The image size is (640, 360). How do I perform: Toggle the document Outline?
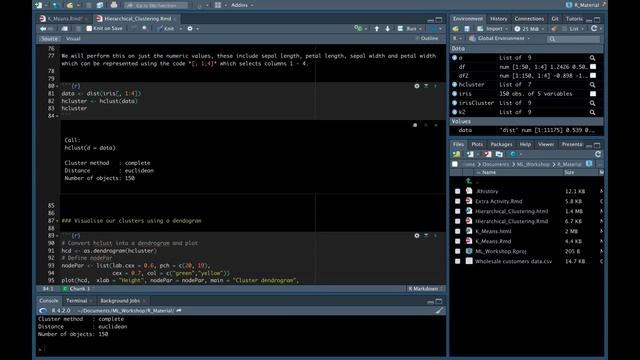pyautogui.click(x=427, y=38)
